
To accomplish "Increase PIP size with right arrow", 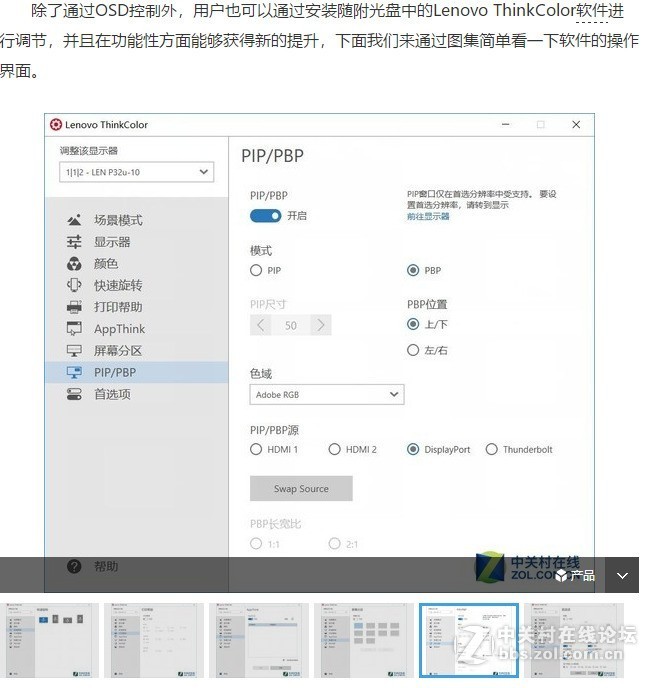I will (x=321, y=325).
